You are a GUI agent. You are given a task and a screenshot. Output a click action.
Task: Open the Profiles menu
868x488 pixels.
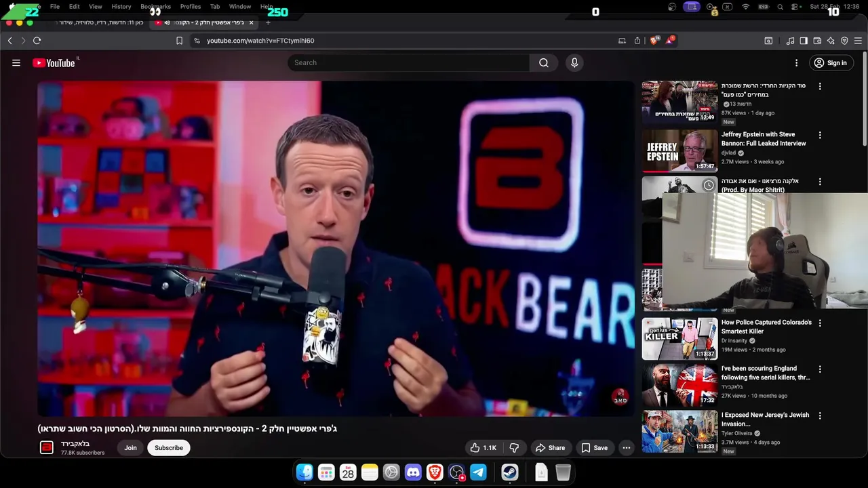click(191, 7)
